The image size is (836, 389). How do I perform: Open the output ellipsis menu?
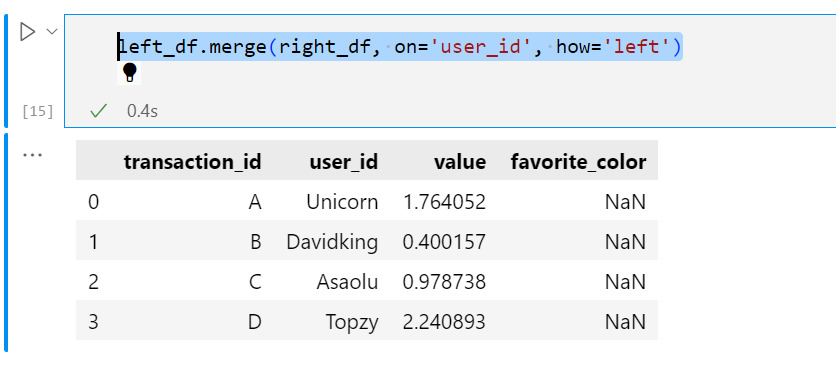coord(33,155)
